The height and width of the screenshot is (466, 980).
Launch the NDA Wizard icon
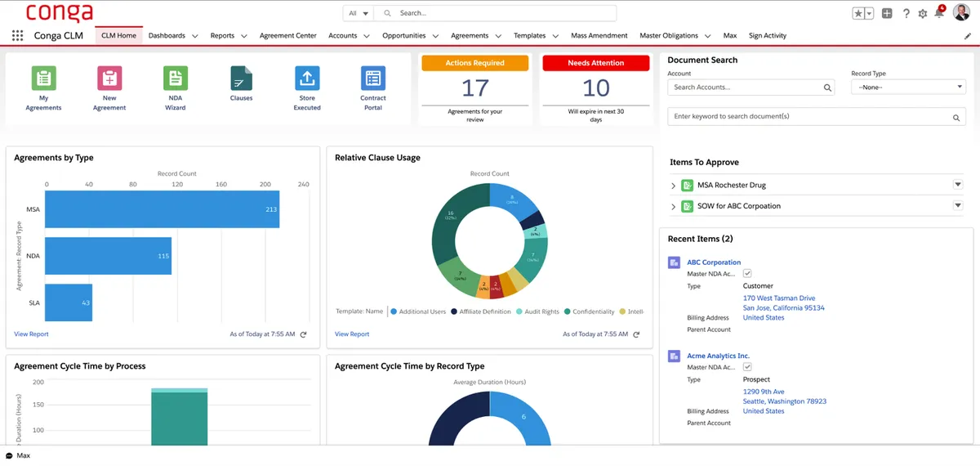[175, 78]
